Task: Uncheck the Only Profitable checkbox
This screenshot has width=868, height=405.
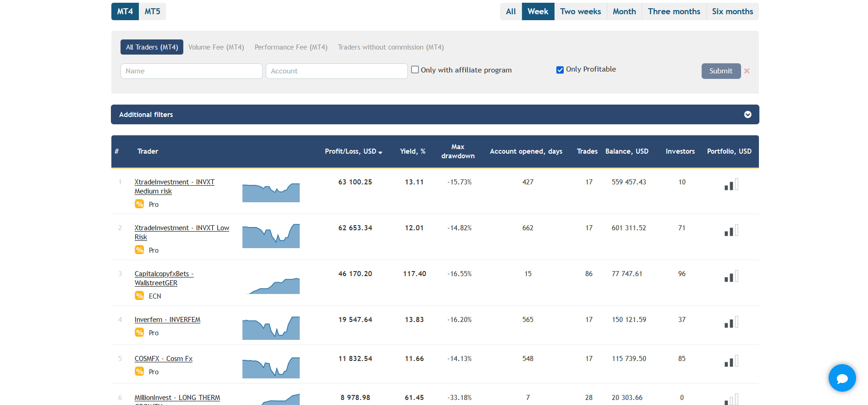Action: [560, 70]
